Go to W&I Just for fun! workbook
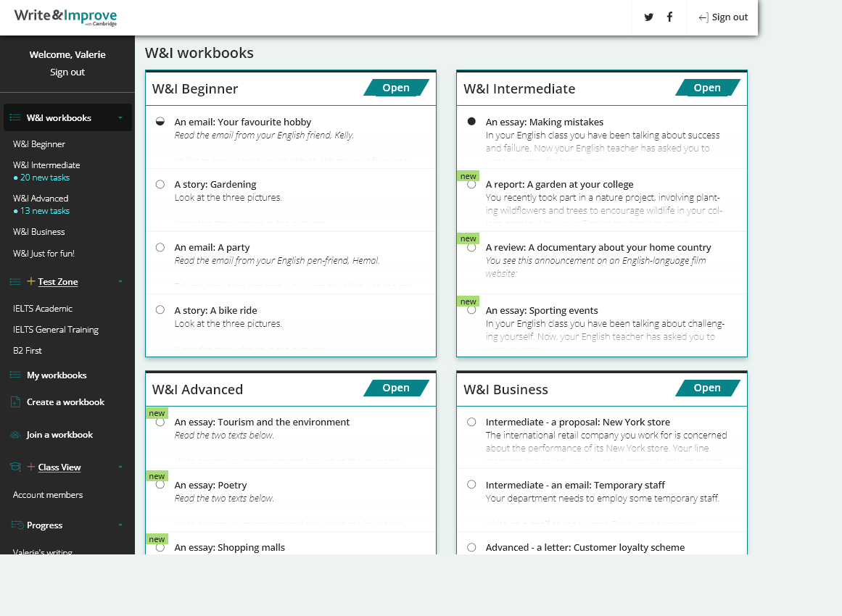This screenshot has height=616, width=842. [x=44, y=254]
